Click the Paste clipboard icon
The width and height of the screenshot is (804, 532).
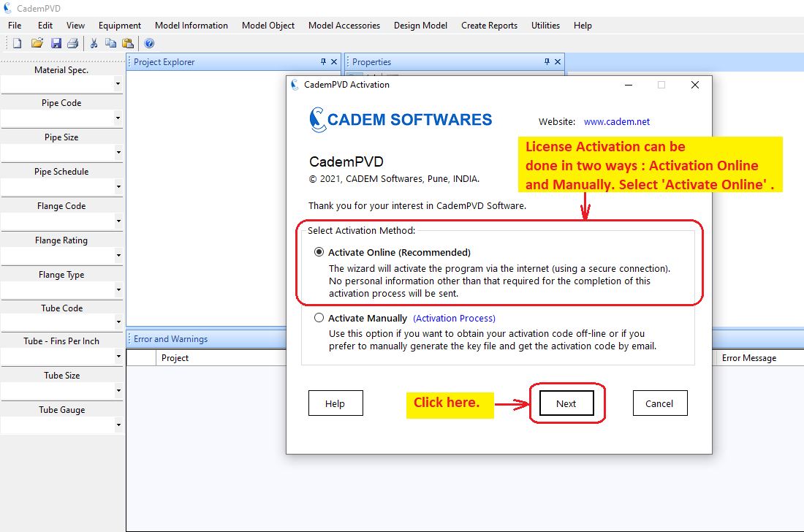128,43
